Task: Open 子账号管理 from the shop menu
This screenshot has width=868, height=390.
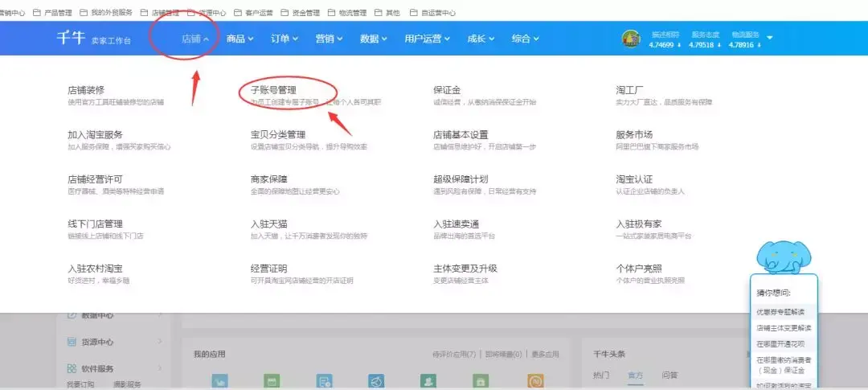Action: (x=273, y=90)
